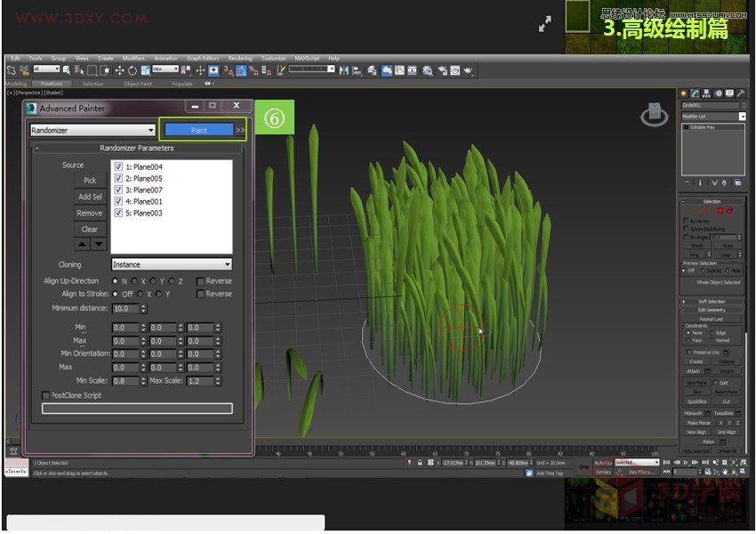Open the Rendering menu
756x534 pixels.
(237, 58)
